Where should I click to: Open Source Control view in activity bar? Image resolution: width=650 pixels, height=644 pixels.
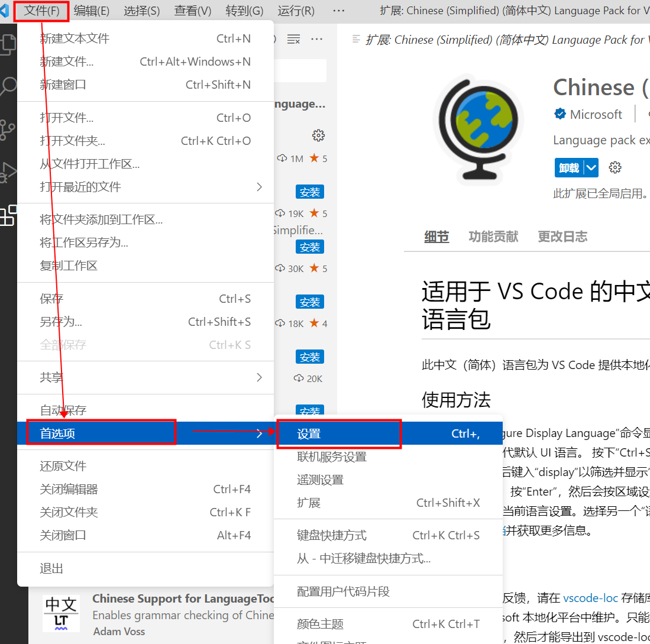(8, 130)
